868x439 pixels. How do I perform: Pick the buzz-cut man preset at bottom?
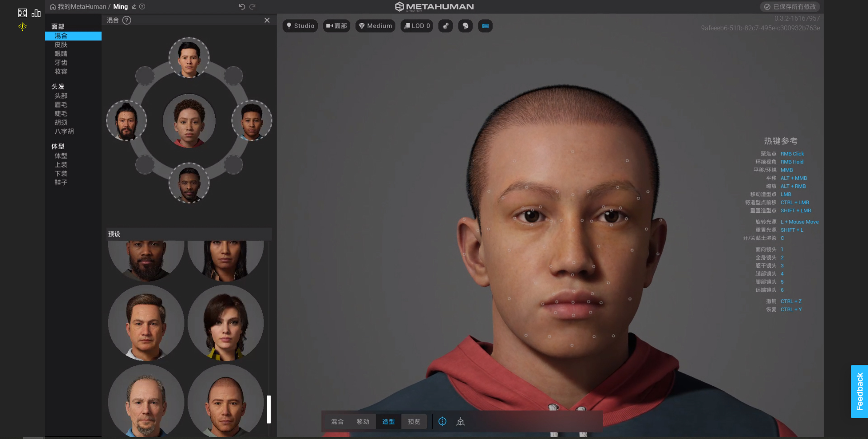tap(226, 401)
